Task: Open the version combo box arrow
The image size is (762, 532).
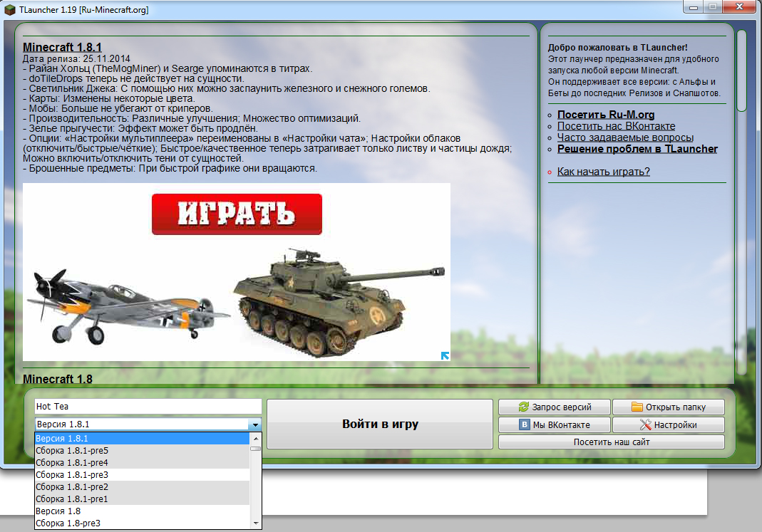Action: 256,424
